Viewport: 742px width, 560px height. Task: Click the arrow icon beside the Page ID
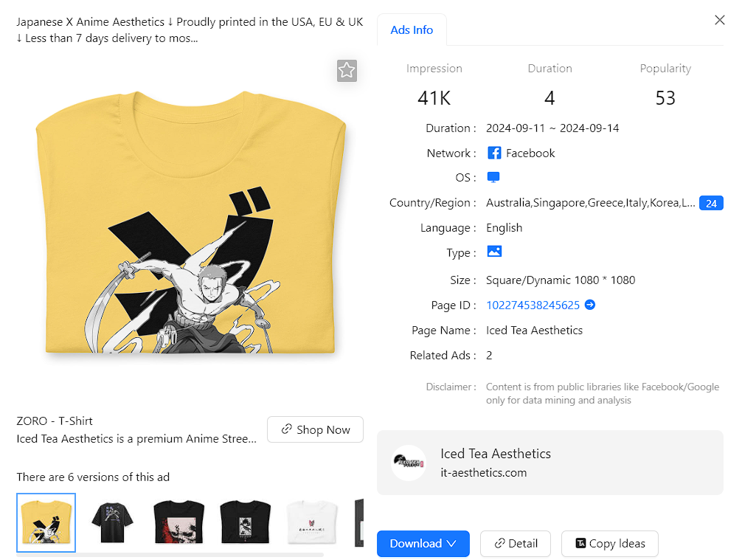(x=589, y=305)
